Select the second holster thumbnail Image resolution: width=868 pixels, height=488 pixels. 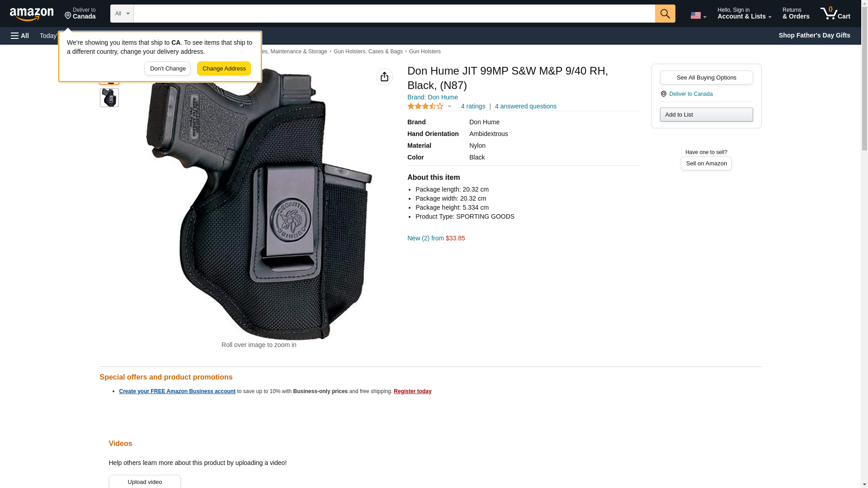click(109, 98)
